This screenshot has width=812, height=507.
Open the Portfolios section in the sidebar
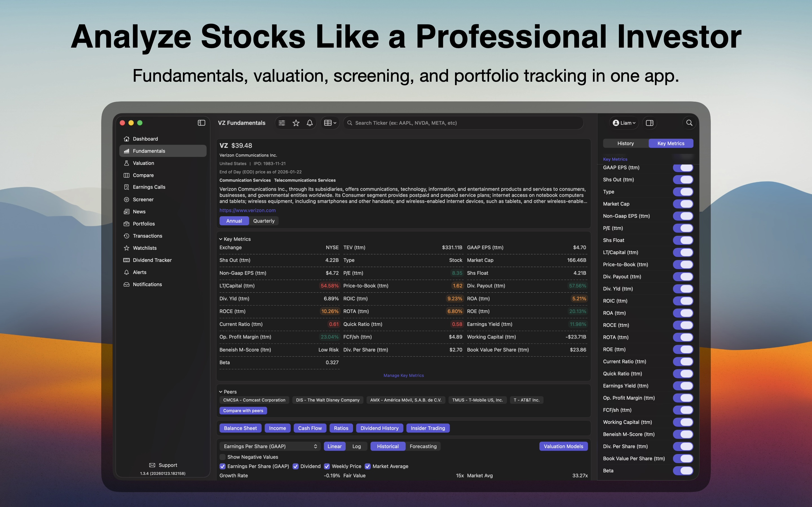tap(144, 224)
